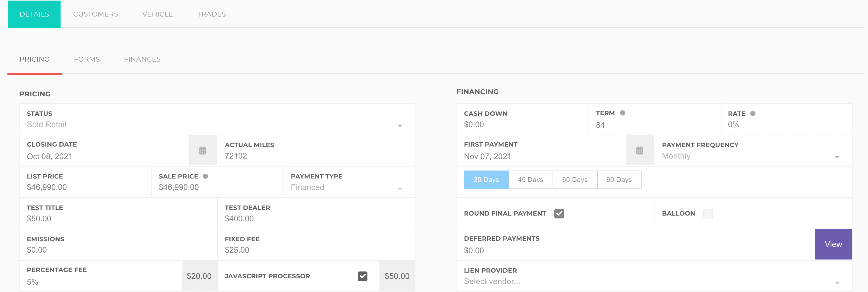The height and width of the screenshot is (292, 868).
Task: Choose the 90 Days option
Action: [619, 180]
